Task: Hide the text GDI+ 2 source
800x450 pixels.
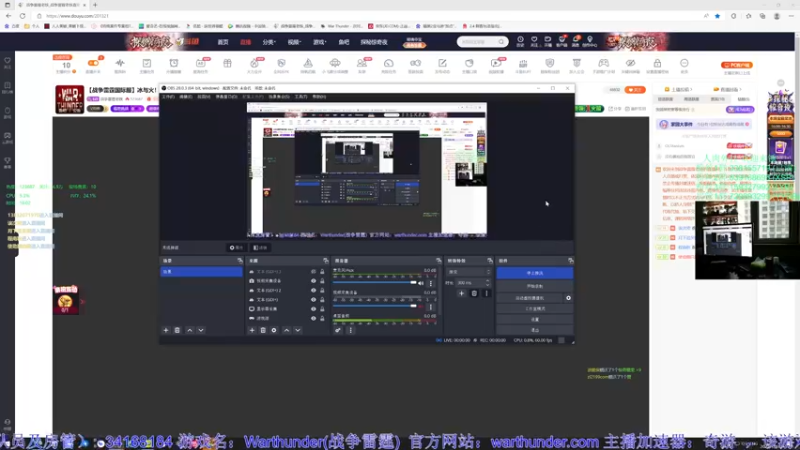Action: point(313,290)
